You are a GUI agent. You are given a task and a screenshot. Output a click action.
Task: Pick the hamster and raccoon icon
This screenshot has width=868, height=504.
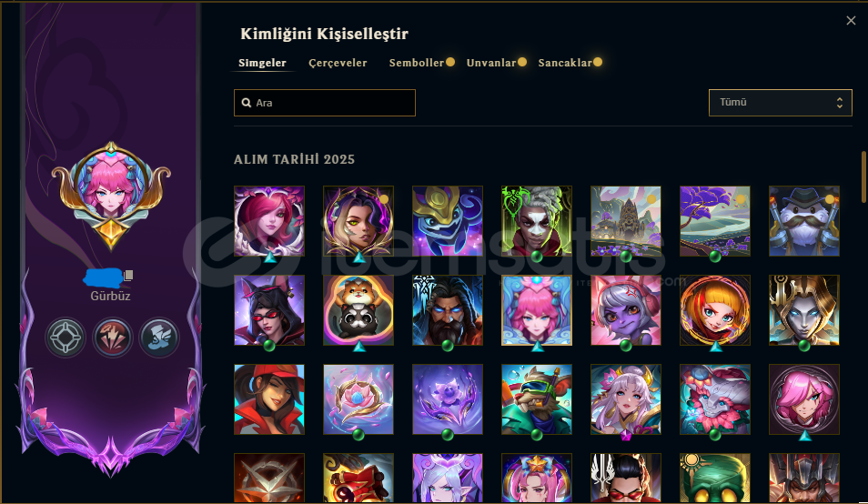point(358,310)
